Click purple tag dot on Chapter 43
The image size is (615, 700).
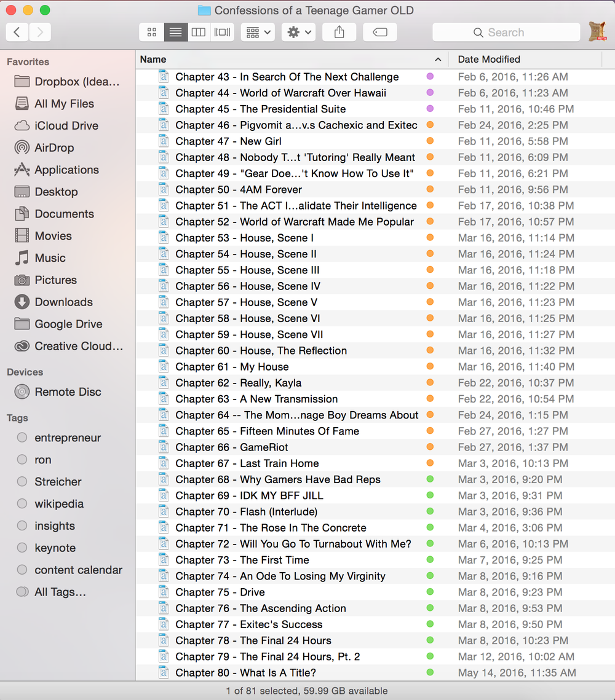click(x=430, y=76)
